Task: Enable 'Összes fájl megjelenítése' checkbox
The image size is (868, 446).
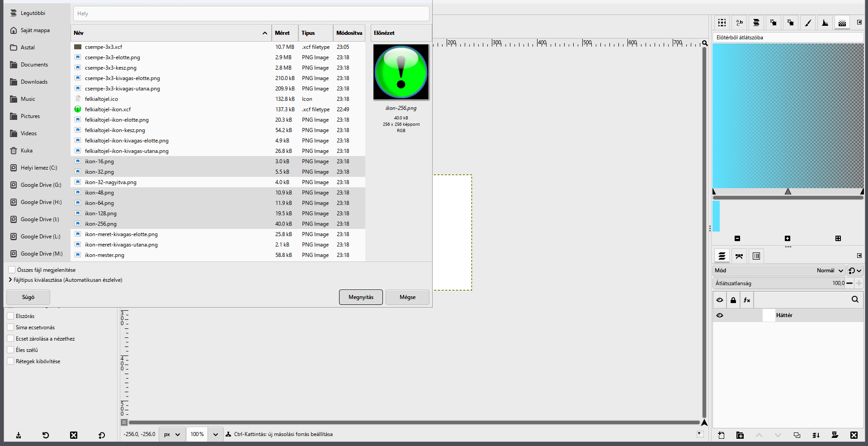Action: [x=12, y=270]
